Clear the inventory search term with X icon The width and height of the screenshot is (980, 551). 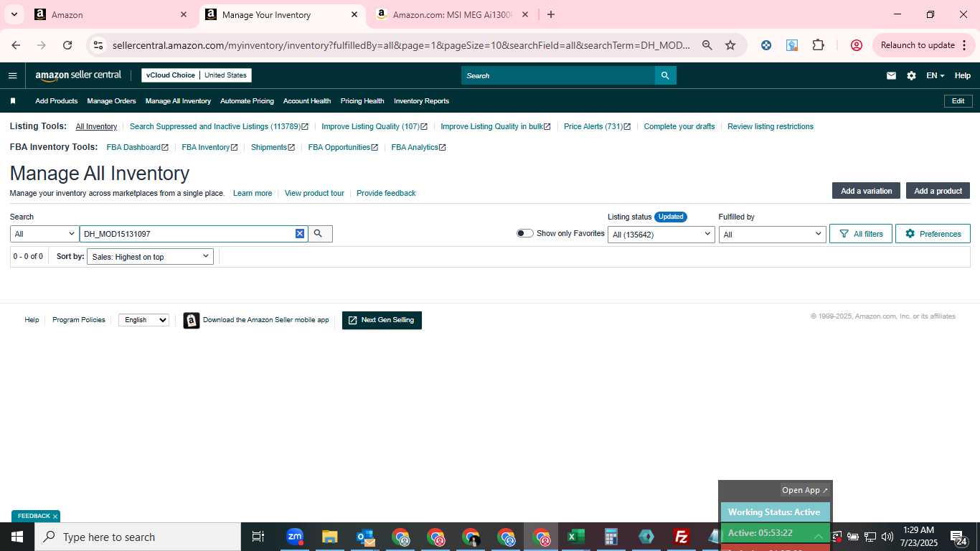(x=300, y=234)
